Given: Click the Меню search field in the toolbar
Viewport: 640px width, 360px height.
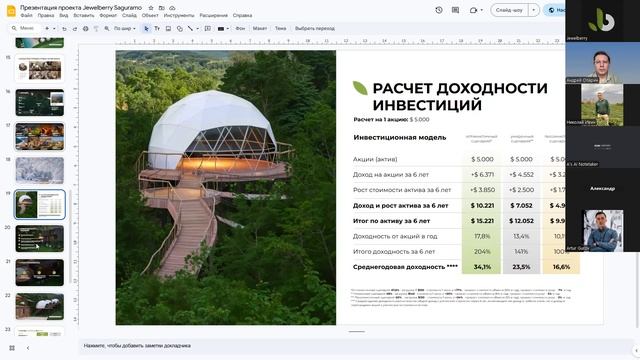Looking at the screenshot, I should [x=24, y=28].
